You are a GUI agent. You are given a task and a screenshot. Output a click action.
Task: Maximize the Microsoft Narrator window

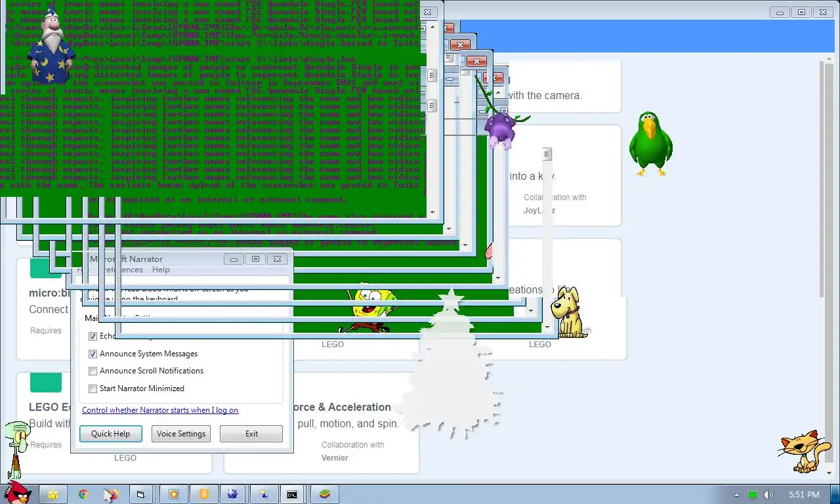click(x=255, y=259)
